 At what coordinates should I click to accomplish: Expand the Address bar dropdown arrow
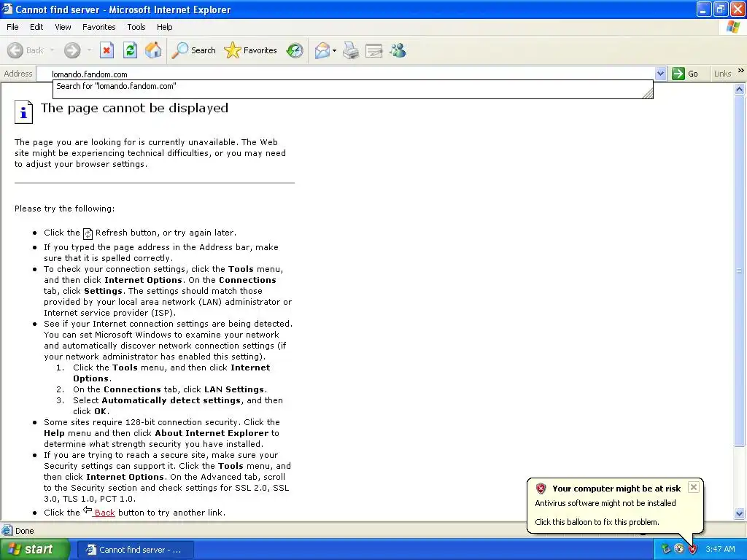coord(660,74)
